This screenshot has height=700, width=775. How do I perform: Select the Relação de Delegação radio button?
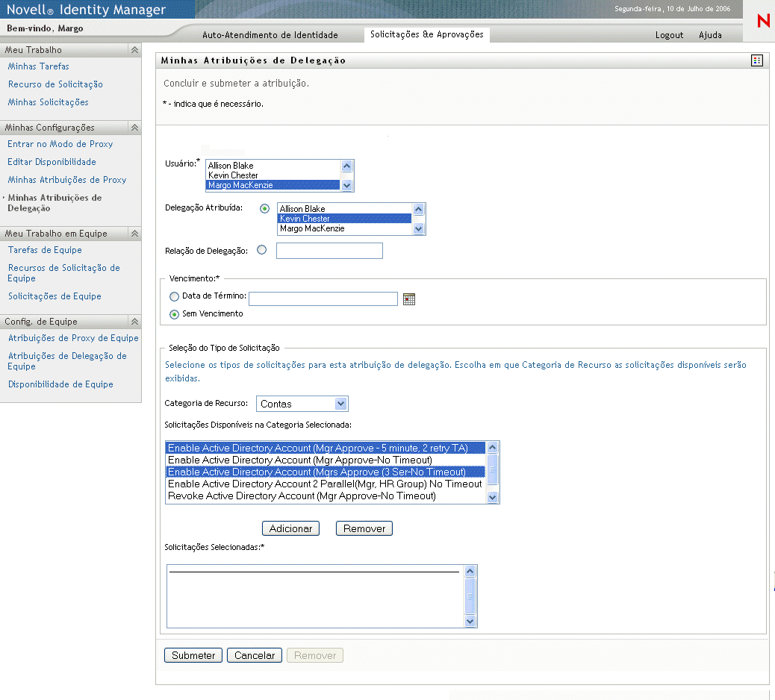261,251
